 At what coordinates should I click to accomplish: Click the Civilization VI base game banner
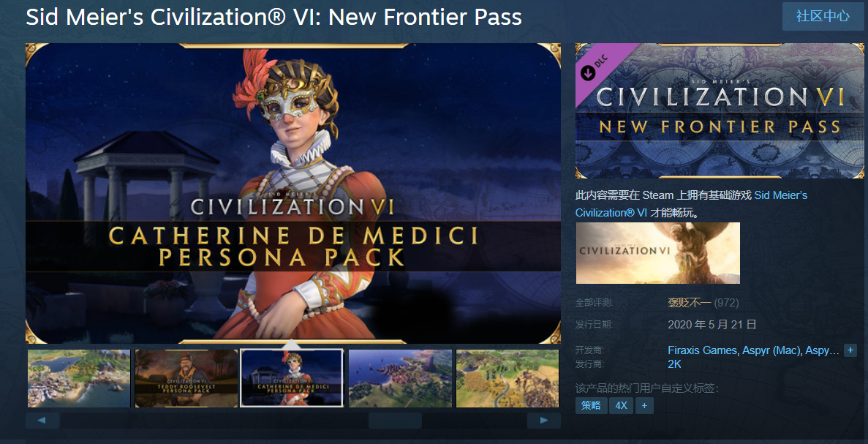click(658, 253)
